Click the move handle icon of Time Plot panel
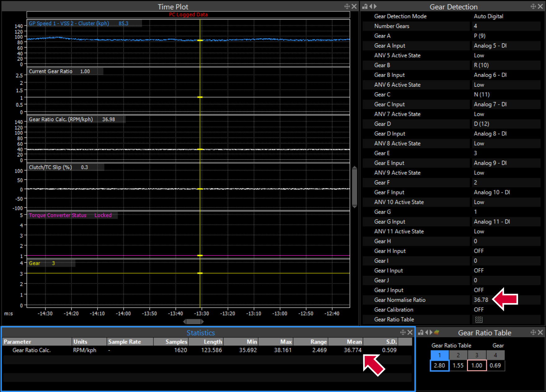Viewport: 546px width, 392px height. click(x=347, y=7)
